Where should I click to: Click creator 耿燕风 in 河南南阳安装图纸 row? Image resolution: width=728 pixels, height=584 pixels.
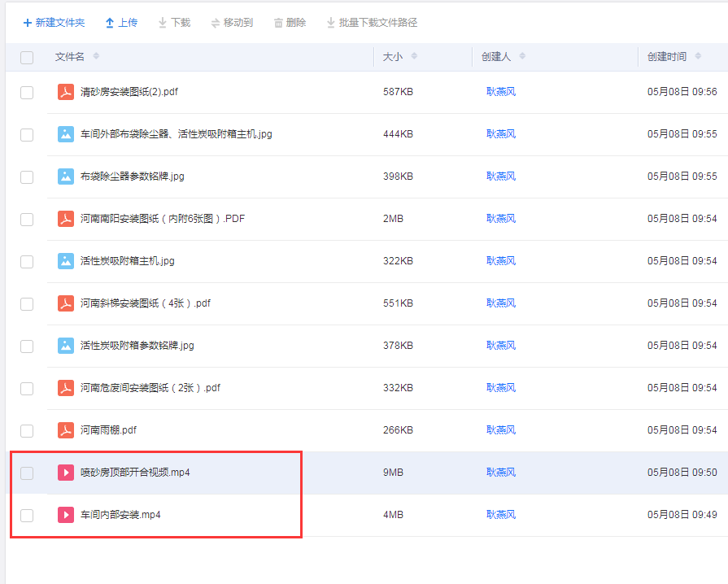[501, 219]
